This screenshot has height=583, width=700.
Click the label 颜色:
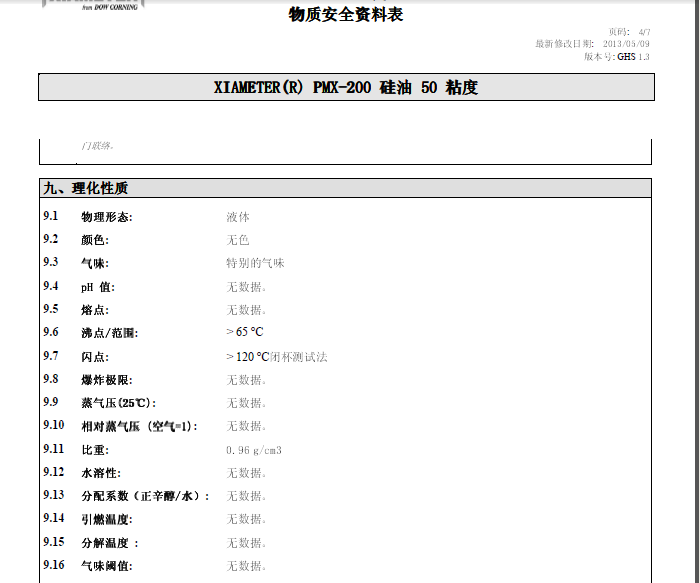(x=95, y=240)
